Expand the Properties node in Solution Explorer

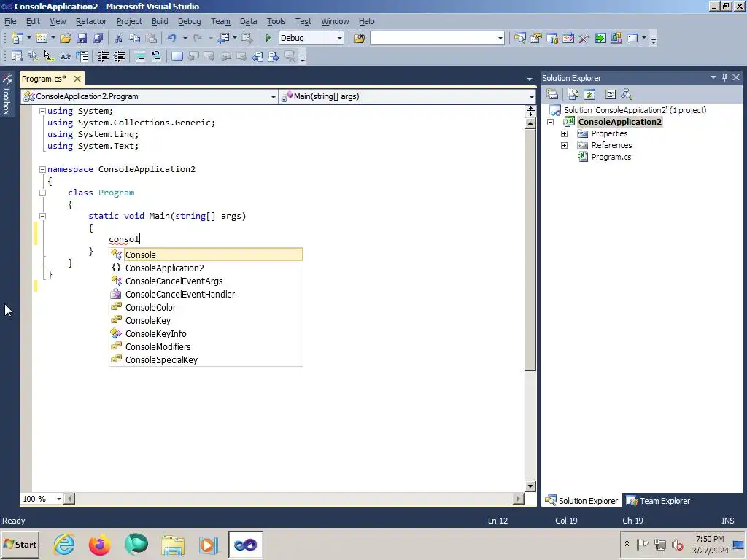[564, 134]
